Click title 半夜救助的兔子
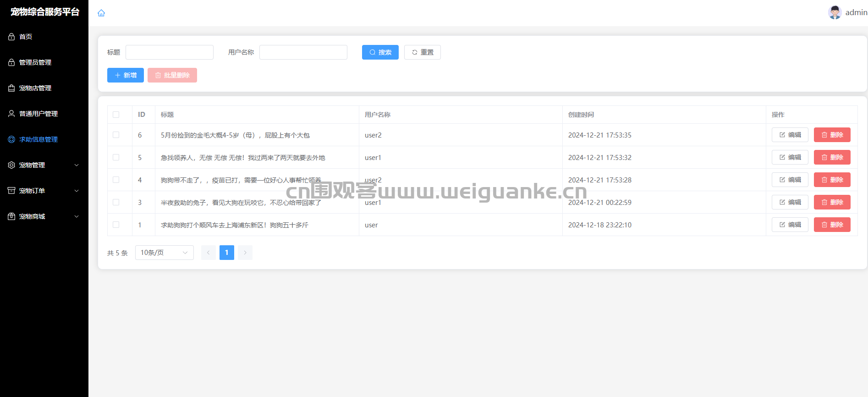Screen dimensions: 868x397 click(x=241, y=203)
